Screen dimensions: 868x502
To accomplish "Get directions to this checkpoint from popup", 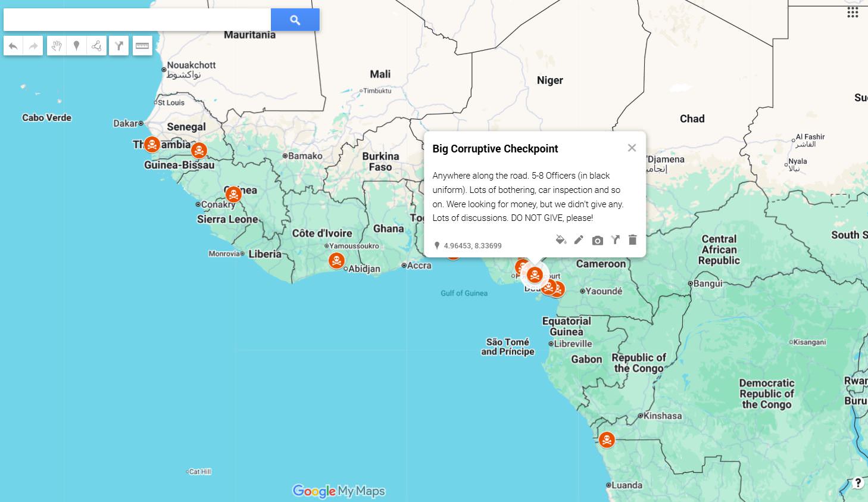I will click(615, 240).
